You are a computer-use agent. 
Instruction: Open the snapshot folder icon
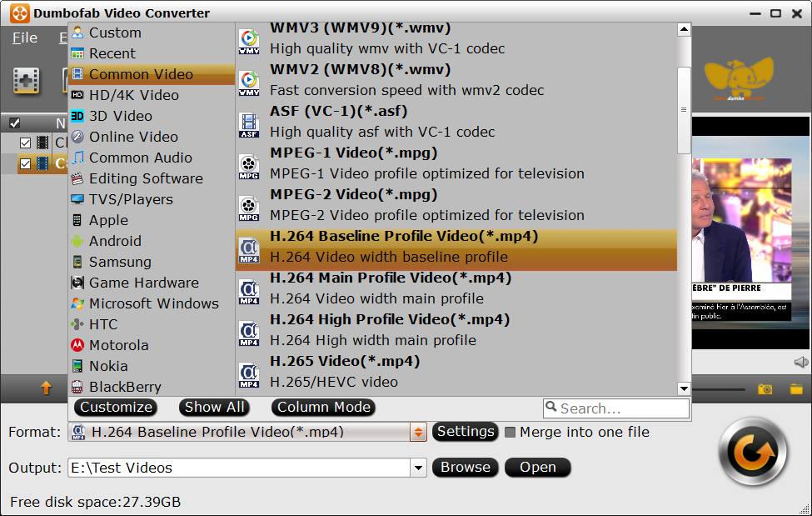[x=796, y=389]
